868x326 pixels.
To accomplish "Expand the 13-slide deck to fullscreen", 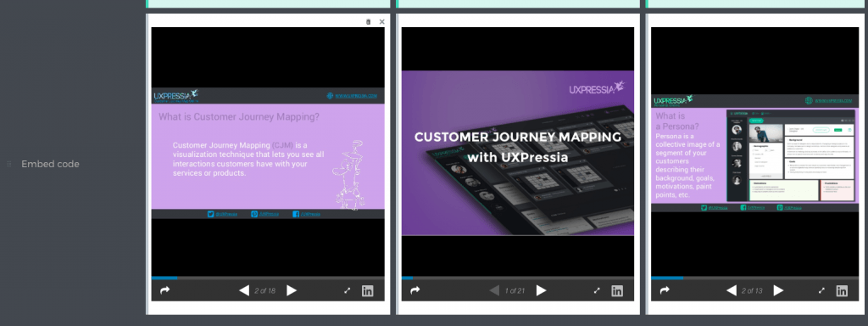I will 821,290.
